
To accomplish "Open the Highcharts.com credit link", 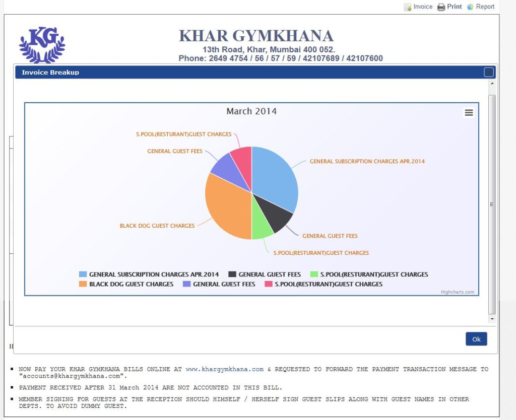I will point(457,292).
